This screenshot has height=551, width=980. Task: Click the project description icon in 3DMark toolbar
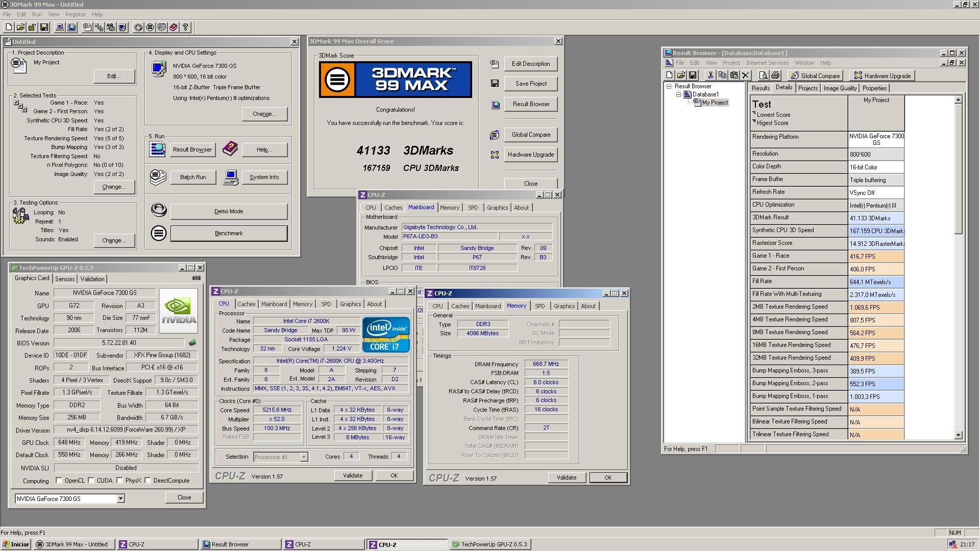coord(87,27)
